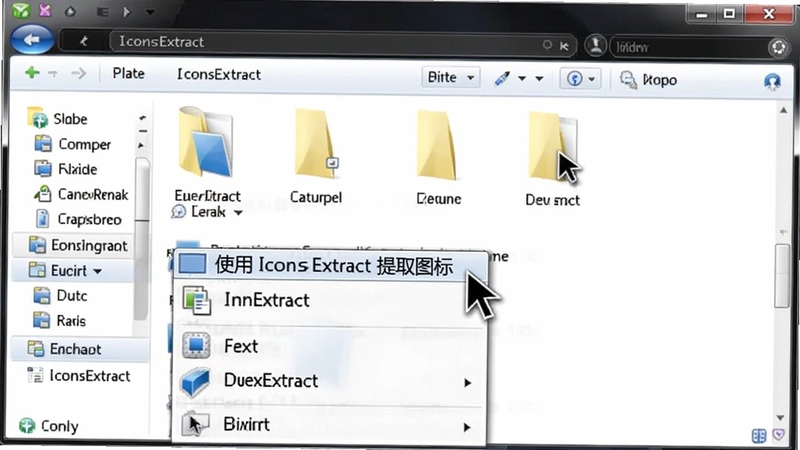
Task: Click the Ropo search button
Action: coord(648,80)
